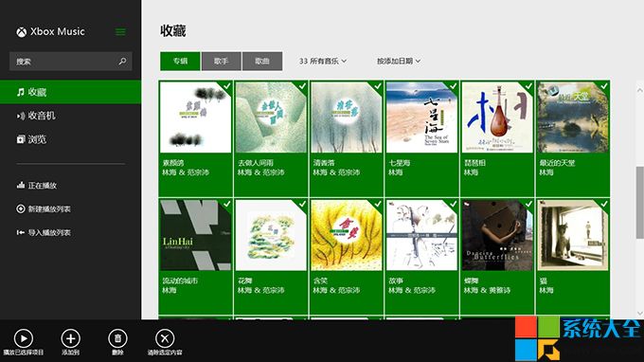Viewport: 644px width, 362px height.
Task: Choose 导入播放列表 import option
Action: (x=44, y=232)
